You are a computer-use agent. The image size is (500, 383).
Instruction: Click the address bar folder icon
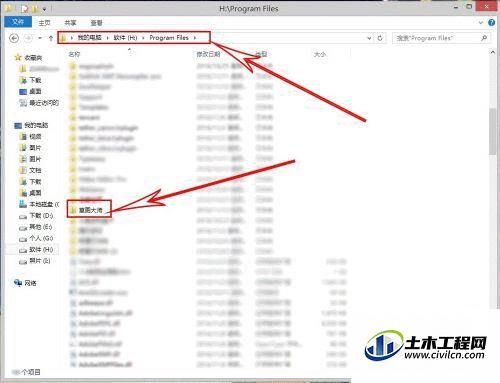pos(63,38)
